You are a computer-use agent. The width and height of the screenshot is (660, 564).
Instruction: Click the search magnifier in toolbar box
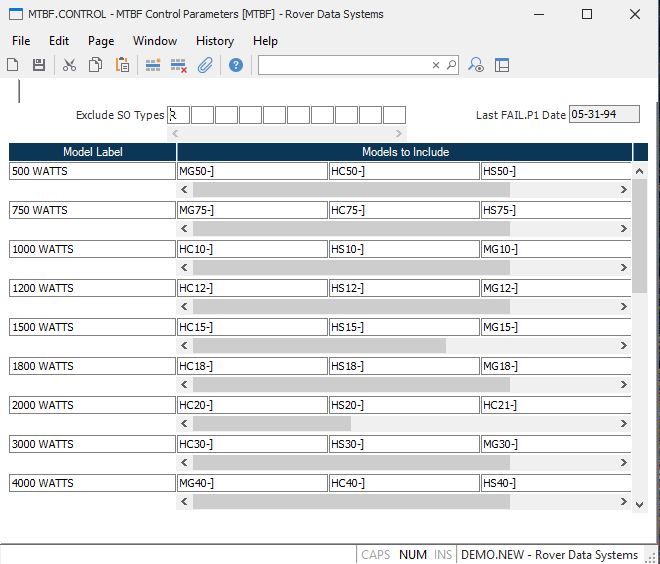[x=451, y=65]
